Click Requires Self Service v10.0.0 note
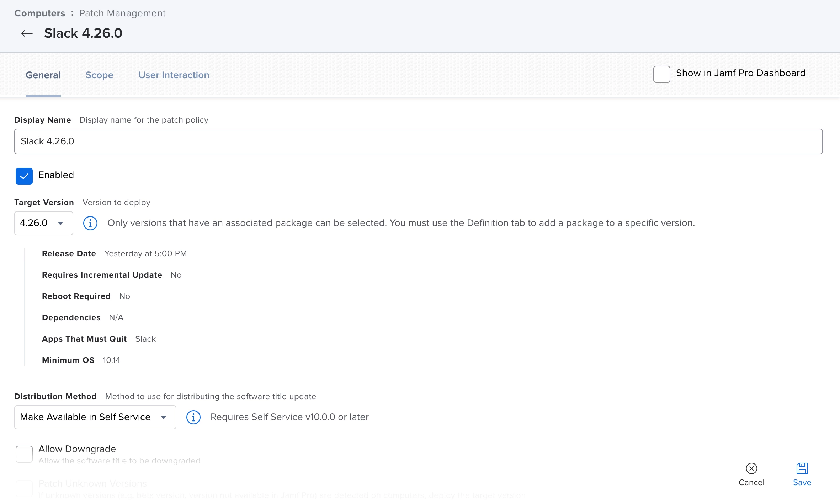 click(x=289, y=417)
